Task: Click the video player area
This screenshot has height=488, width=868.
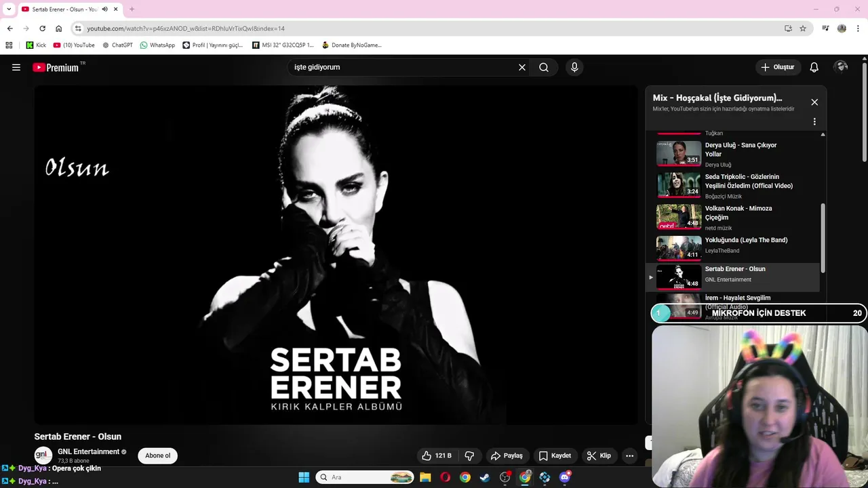Action: pos(336,254)
